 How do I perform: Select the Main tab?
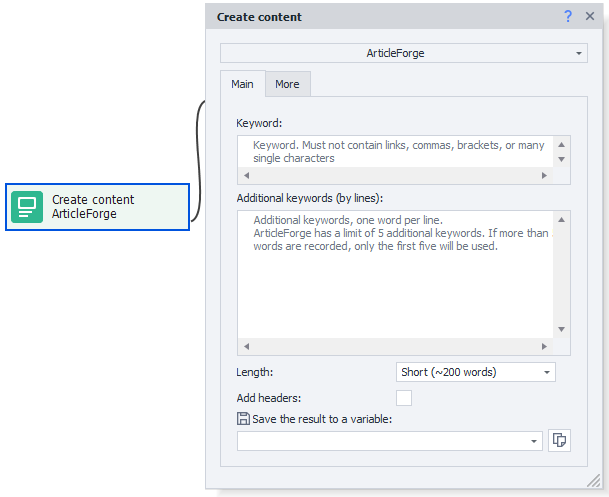tap(243, 84)
